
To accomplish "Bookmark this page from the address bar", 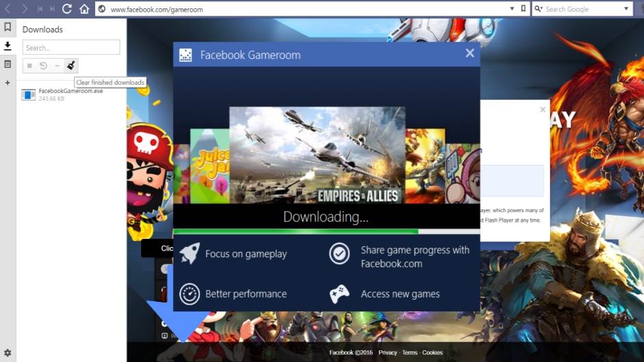I will (523, 9).
